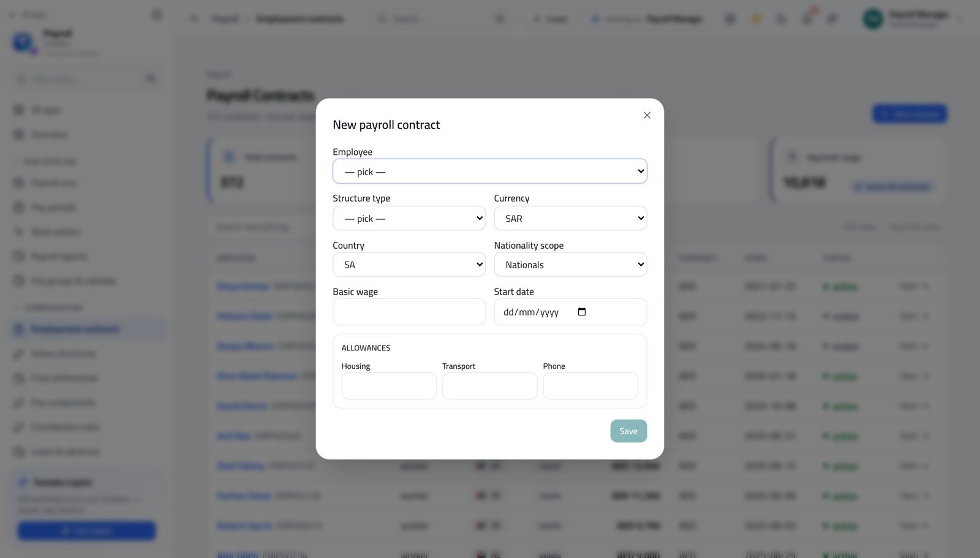Close the New payroll contract dialog
Screen dimensions: 980x558
[647, 115]
